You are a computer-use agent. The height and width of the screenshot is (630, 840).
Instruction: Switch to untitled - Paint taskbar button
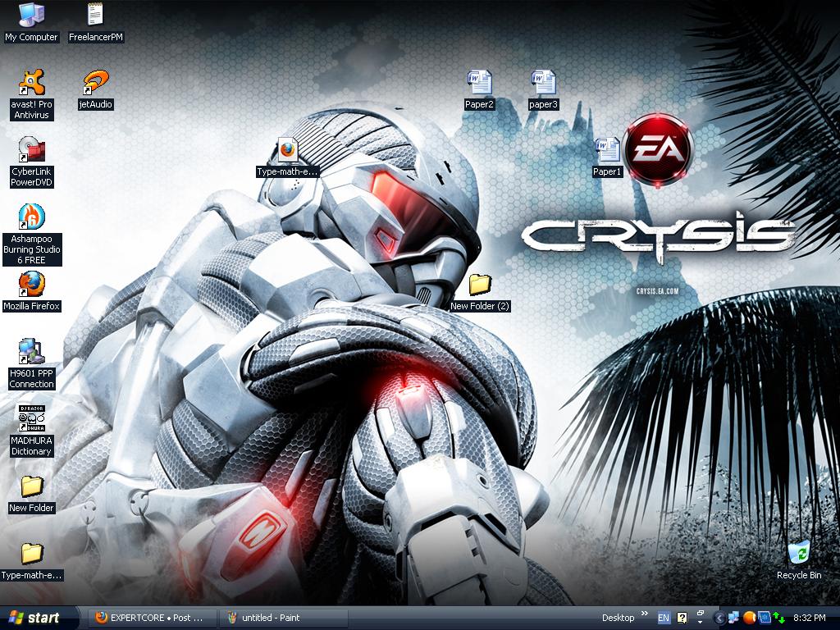click(x=283, y=618)
